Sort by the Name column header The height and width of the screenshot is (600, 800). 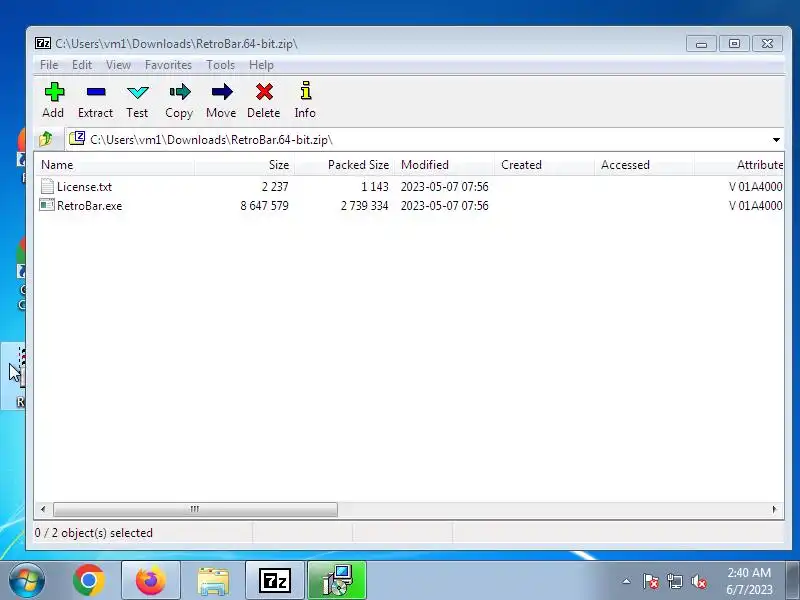click(x=114, y=165)
